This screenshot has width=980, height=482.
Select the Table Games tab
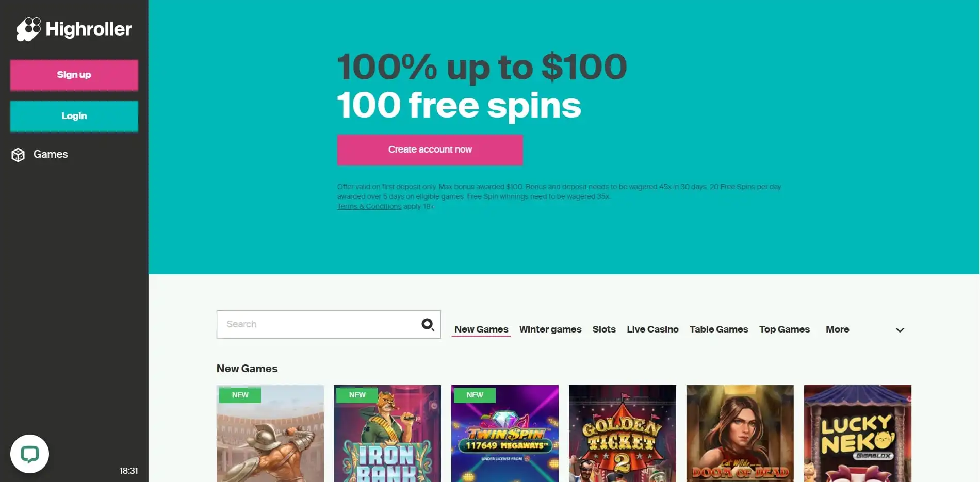pyautogui.click(x=718, y=329)
